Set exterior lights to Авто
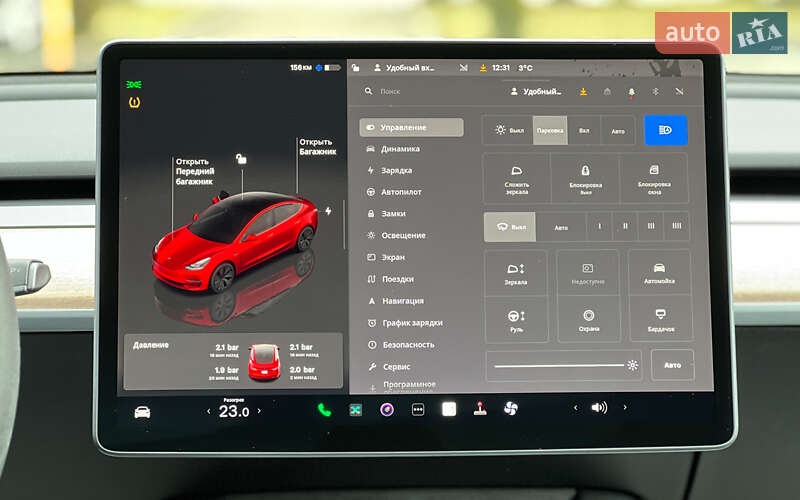Screen dimensions: 800x500 coord(618,131)
